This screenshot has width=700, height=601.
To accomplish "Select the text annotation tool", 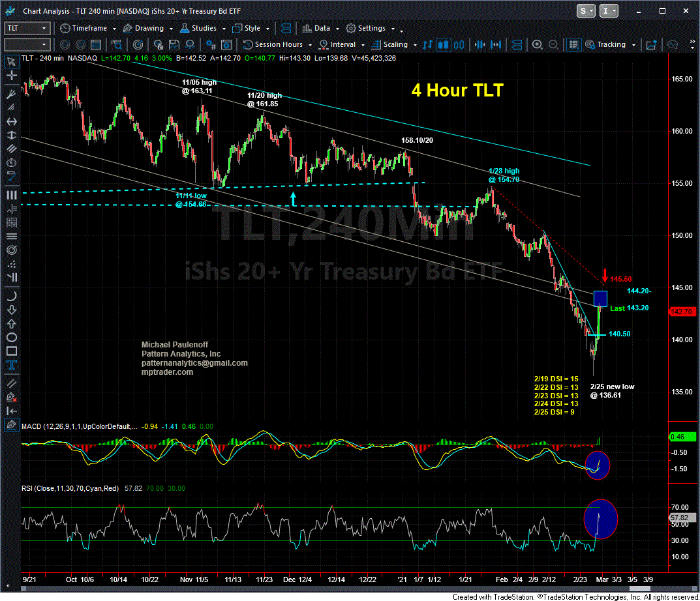I will click(x=12, y=365).
